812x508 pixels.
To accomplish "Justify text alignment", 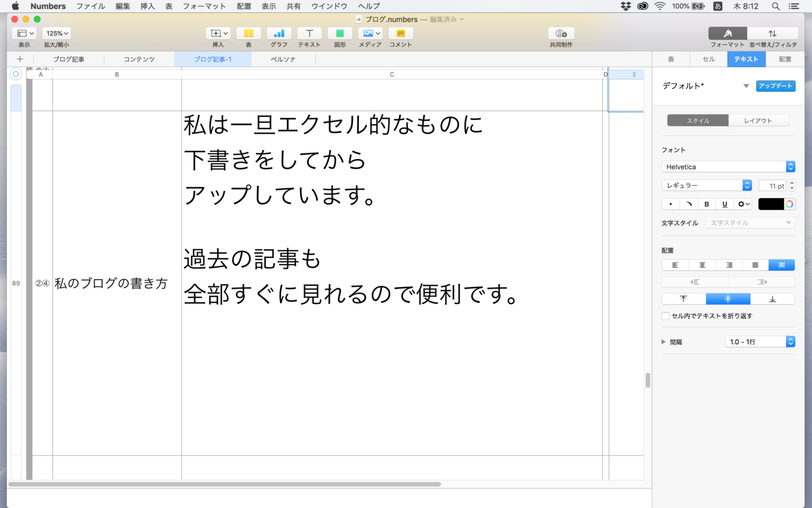I will coord(755,265).
